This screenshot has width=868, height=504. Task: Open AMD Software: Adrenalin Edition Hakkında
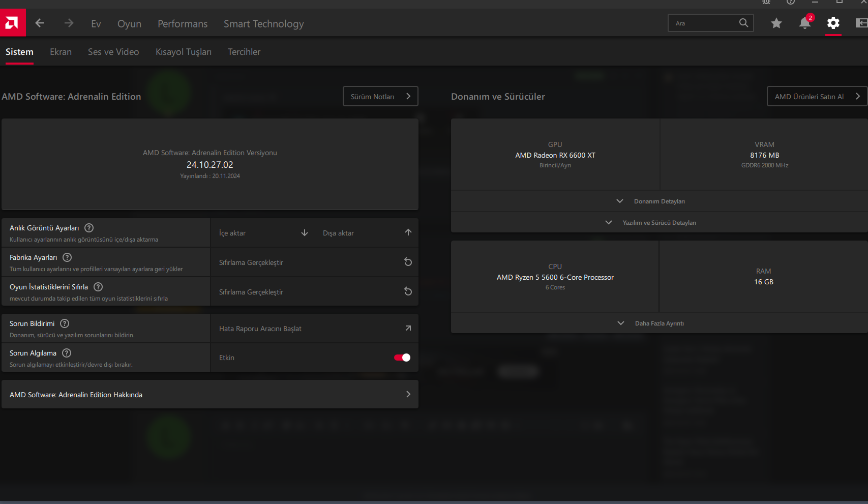pos(210,394)
